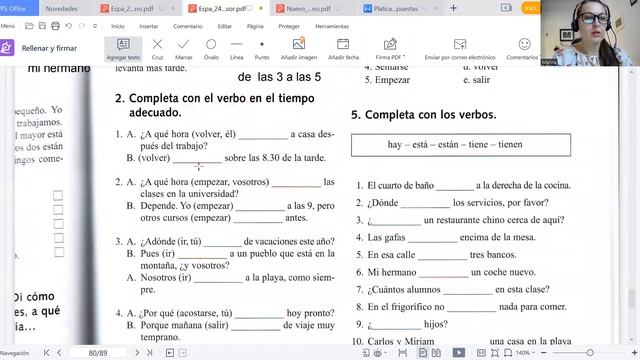The image size is (640, 360).
Task: Check the fourth checkbox in left page
Action: click(59, 238)
